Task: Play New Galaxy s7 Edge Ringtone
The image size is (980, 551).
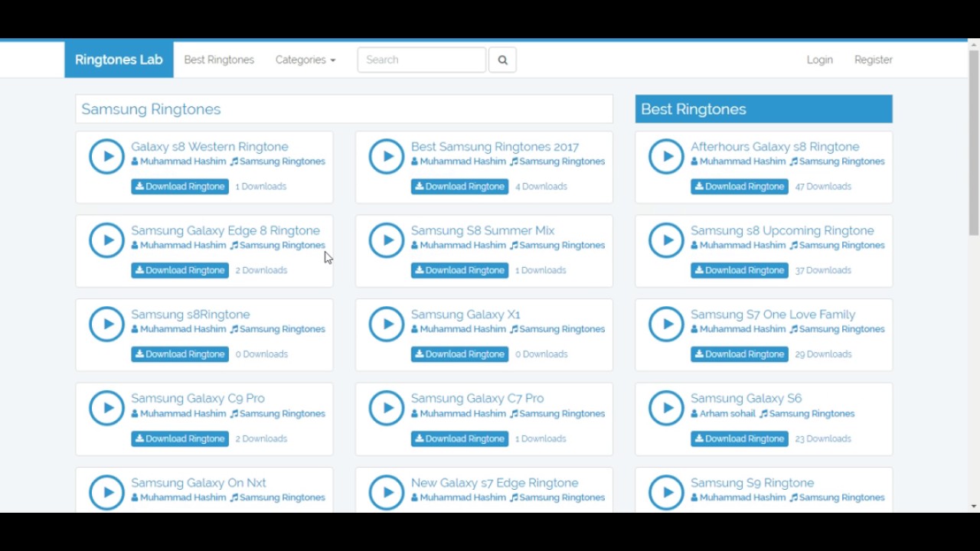Action: point(387,492)
